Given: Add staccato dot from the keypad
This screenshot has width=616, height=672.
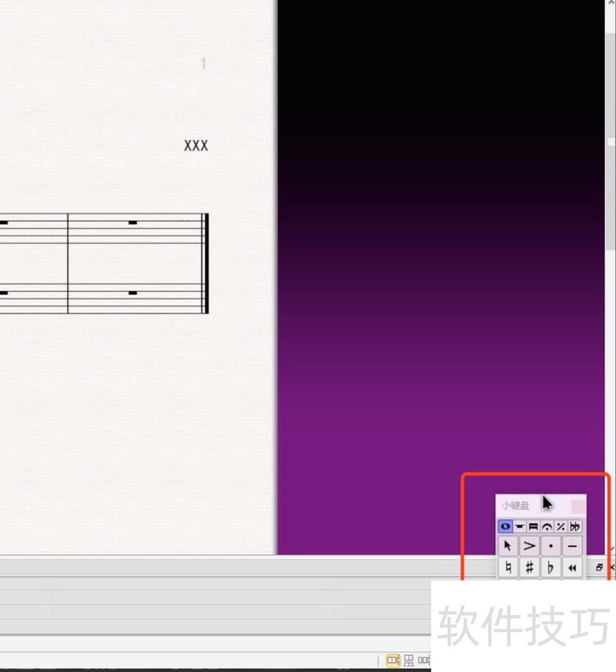Looking at the screenshot, I should click(x=551, y=546).
